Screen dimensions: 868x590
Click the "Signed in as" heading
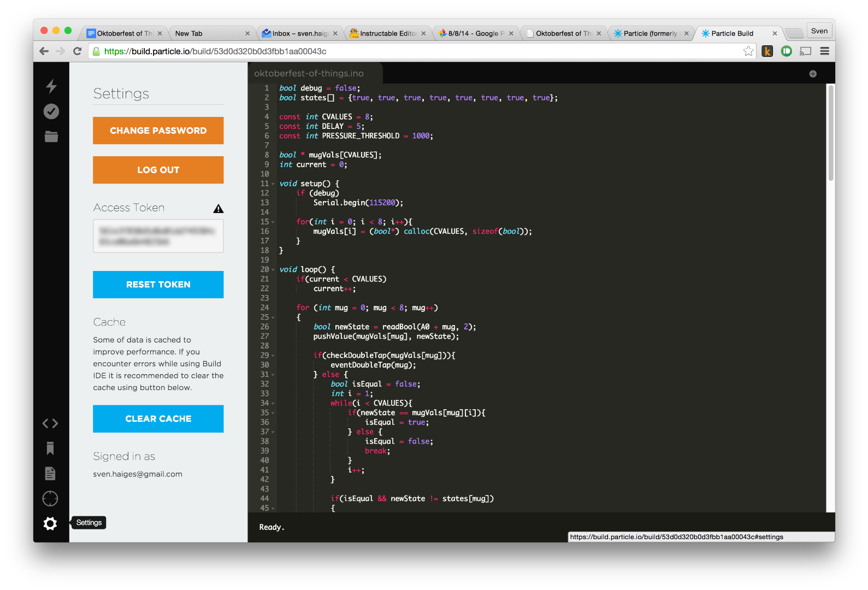click(124, 456)
